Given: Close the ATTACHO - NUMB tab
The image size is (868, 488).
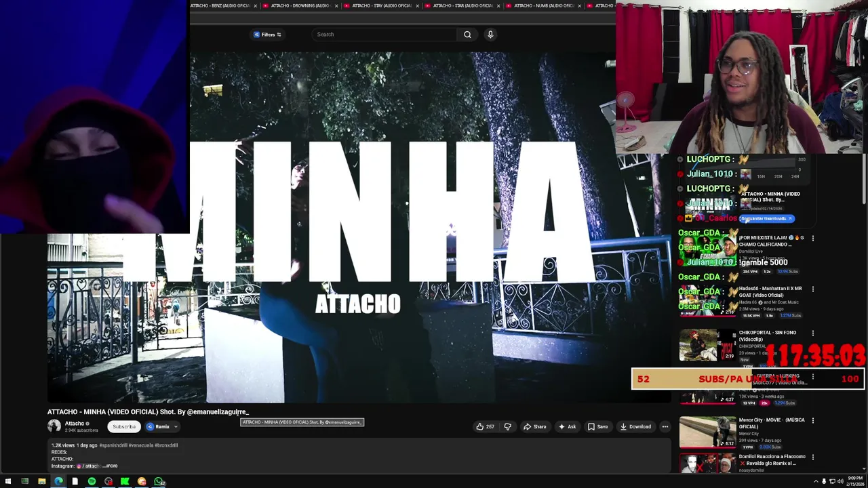Looking at the screenshot, I should tap(580, 5).
